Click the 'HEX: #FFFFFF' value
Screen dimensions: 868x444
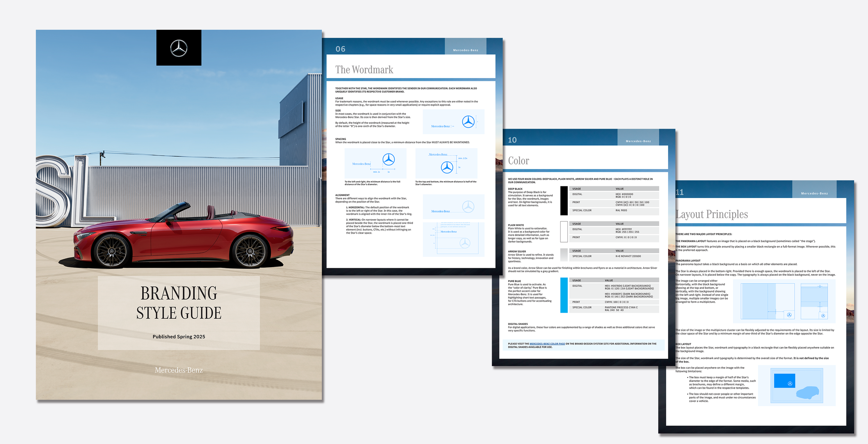tap(624, 229)
